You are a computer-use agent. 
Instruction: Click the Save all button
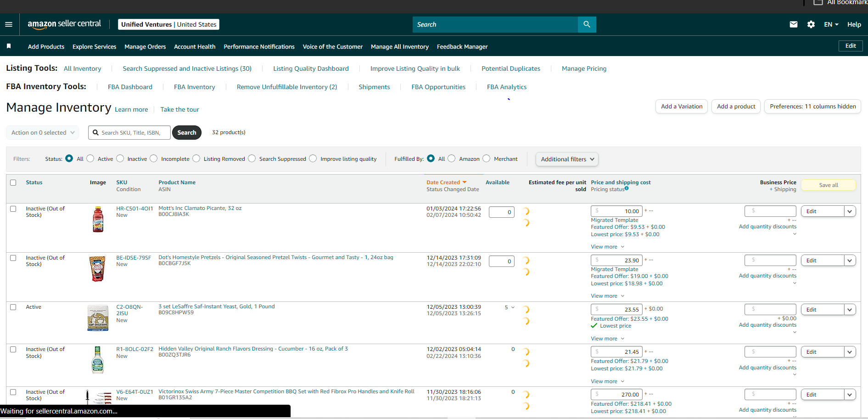829,185
